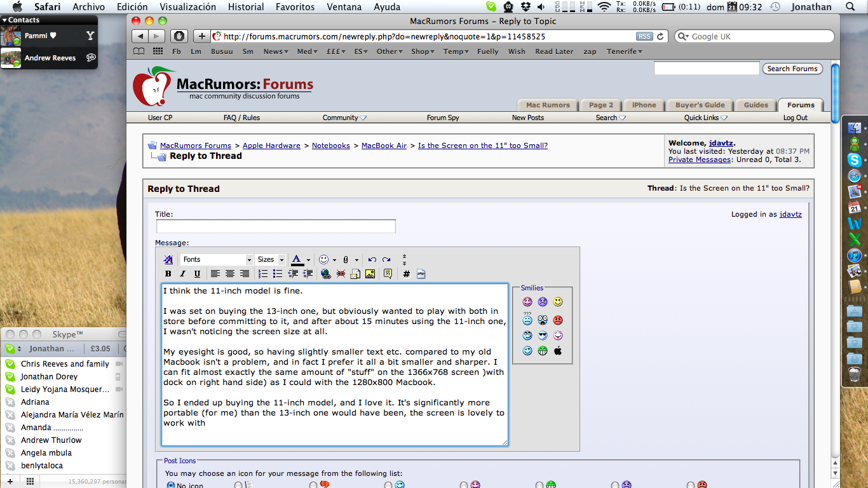Open the MacBook Air breadcrumb link

[384, 146]
